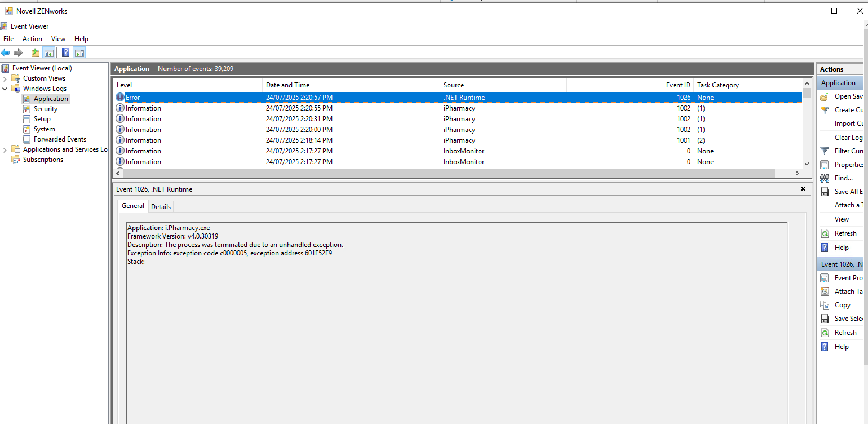The width and height of the screenshot is (868, 424).
Task: Click the Forward arrow toolbar icon
Action: tap(18, 53)
